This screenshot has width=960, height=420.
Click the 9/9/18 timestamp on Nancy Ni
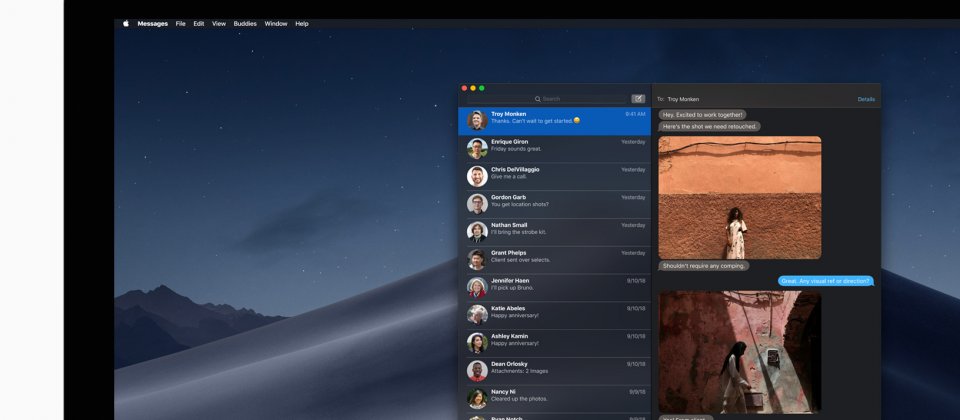637,392
